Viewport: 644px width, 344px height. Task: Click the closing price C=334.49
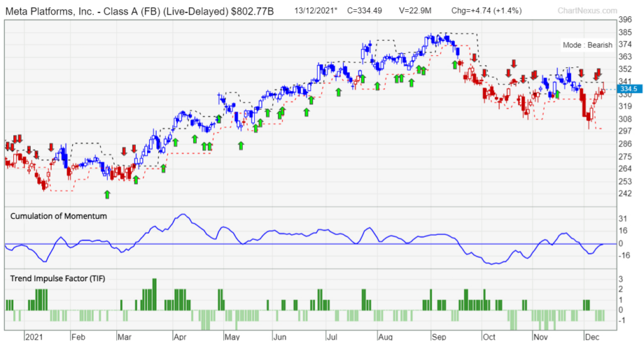point(364,11)
